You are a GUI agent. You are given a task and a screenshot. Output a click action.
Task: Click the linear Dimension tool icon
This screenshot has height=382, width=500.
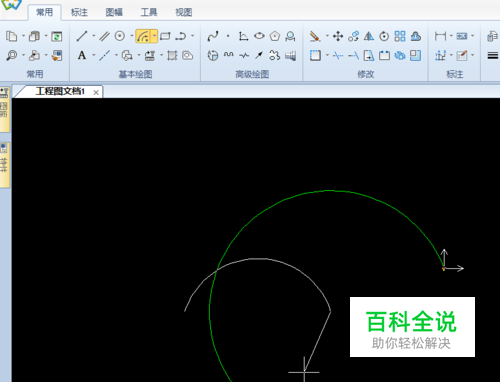coord(440,36)
